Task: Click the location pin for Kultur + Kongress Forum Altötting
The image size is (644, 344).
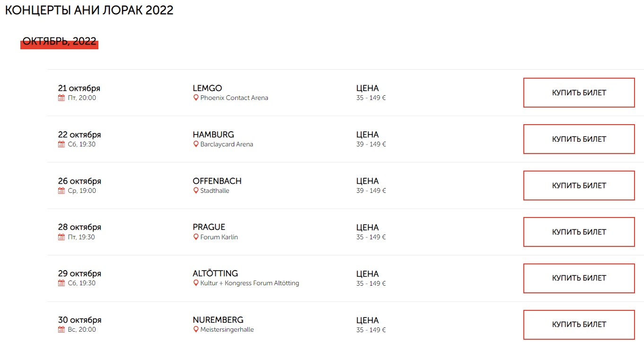Action: coord(196,283)
